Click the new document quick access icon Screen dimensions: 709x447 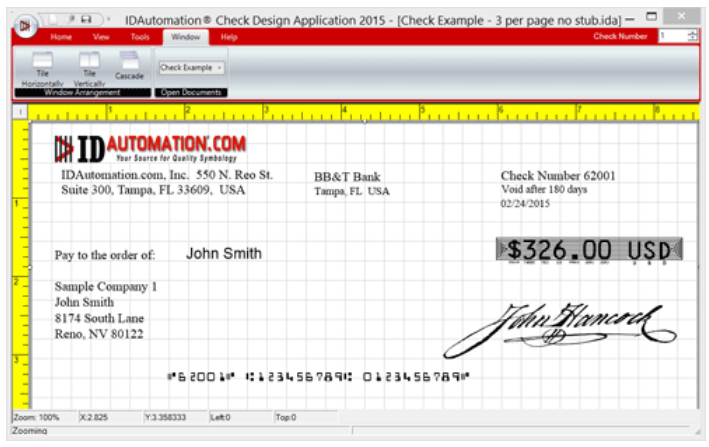(53, 19)
